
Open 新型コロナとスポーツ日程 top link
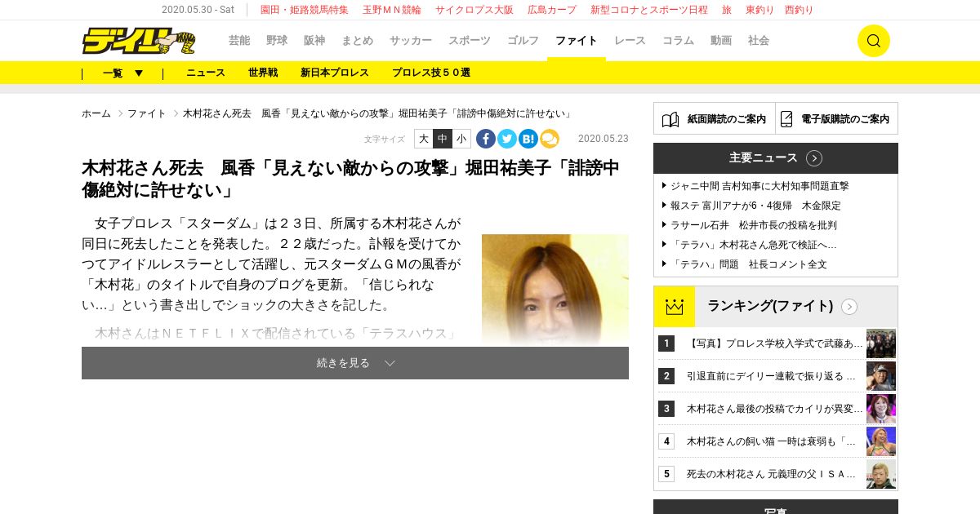[x=649, y=10]
